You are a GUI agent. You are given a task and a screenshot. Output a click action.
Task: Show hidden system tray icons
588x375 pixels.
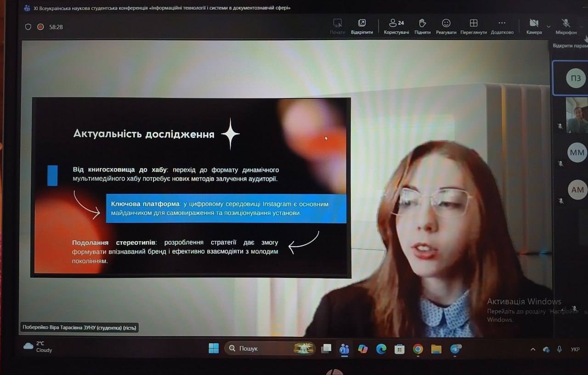pos(533,349)
